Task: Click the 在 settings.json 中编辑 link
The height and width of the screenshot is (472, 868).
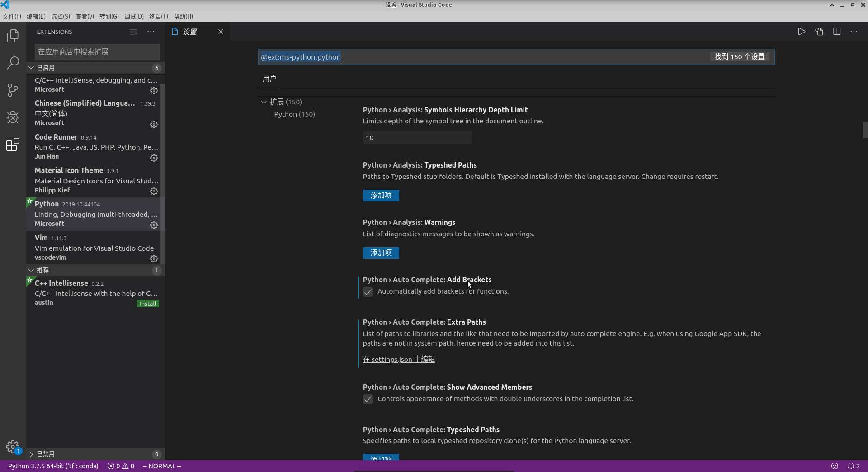Action: tap(399, 360)
